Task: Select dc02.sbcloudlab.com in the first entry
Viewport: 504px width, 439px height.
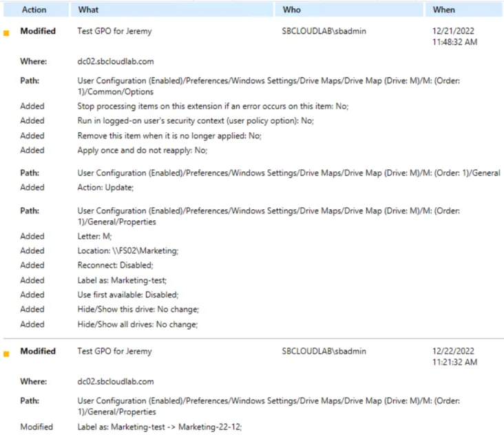Action: tap(115, 61)
